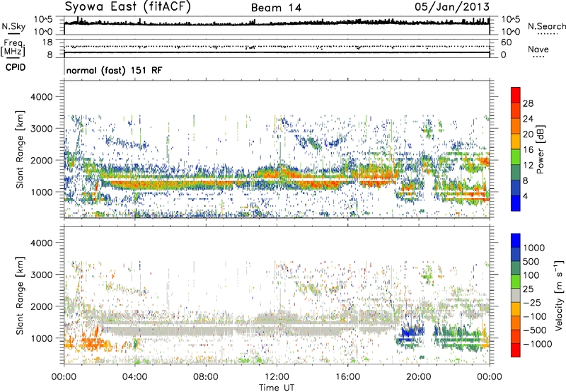Screen dimensions: 566x392
Task: Click right '10^0' search-noise tick label
Action: point(511,32)
